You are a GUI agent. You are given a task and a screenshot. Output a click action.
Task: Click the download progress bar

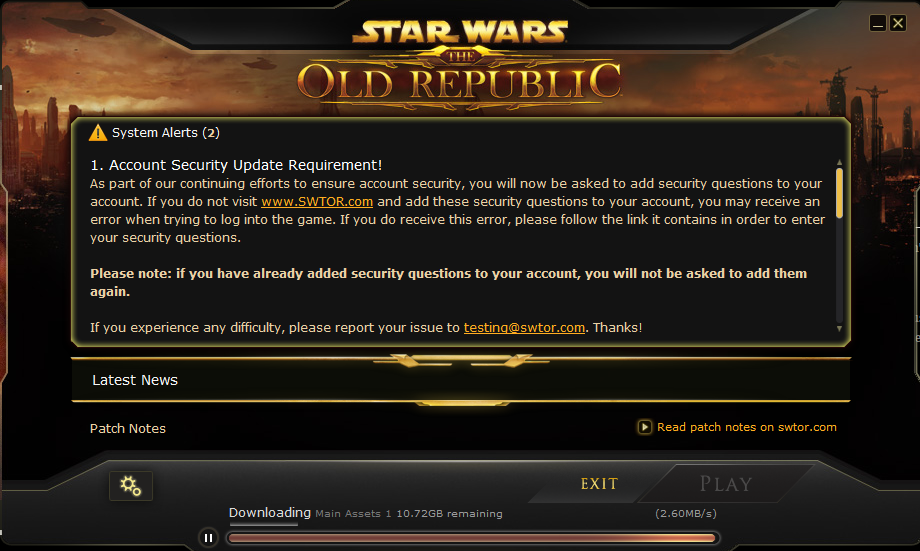point(472,538)
